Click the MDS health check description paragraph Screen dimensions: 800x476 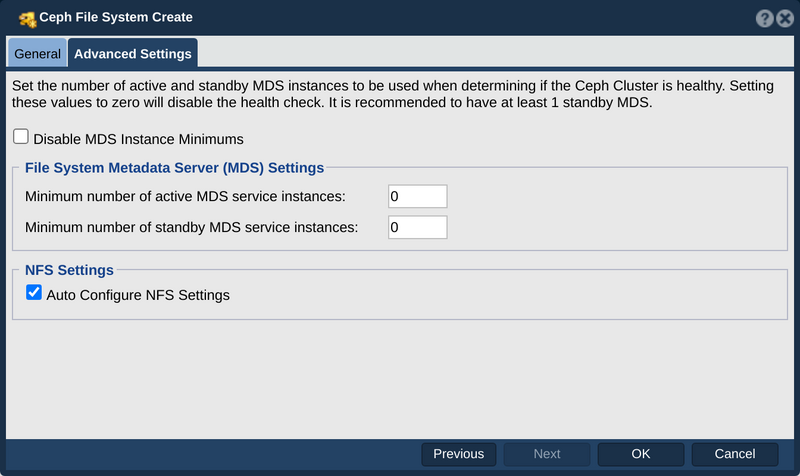(393, 94)
